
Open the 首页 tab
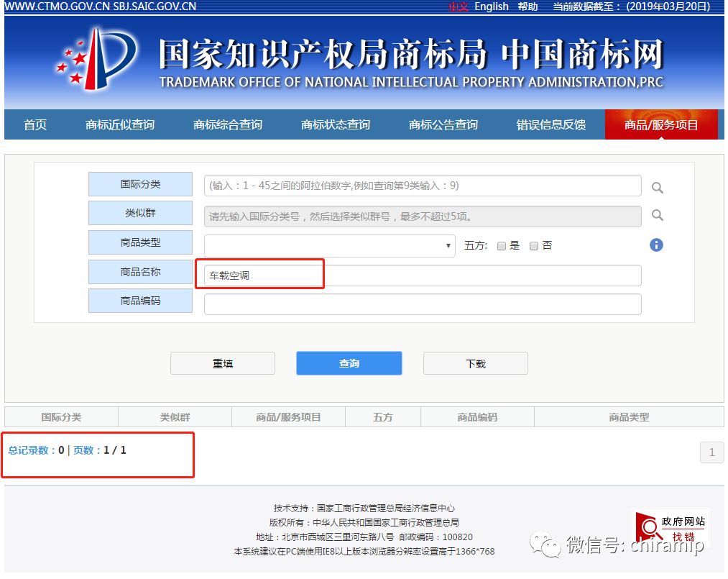[35, 125]
